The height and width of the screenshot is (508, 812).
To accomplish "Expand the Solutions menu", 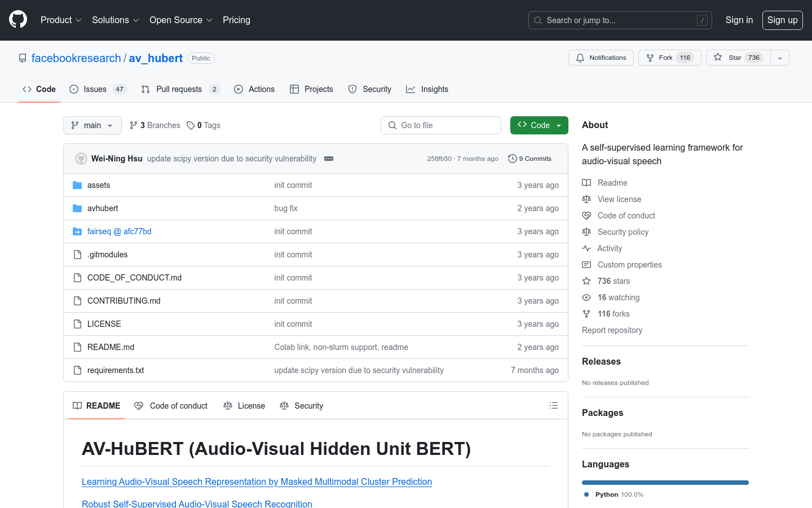I will point(115,20).
